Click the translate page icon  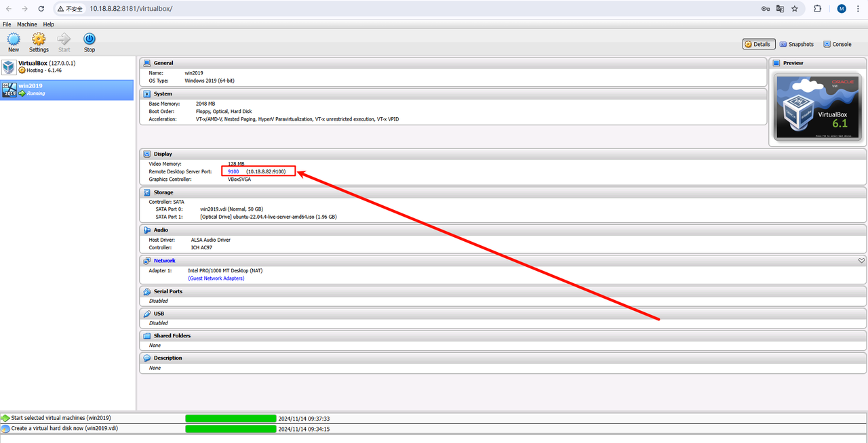[780, 9]
